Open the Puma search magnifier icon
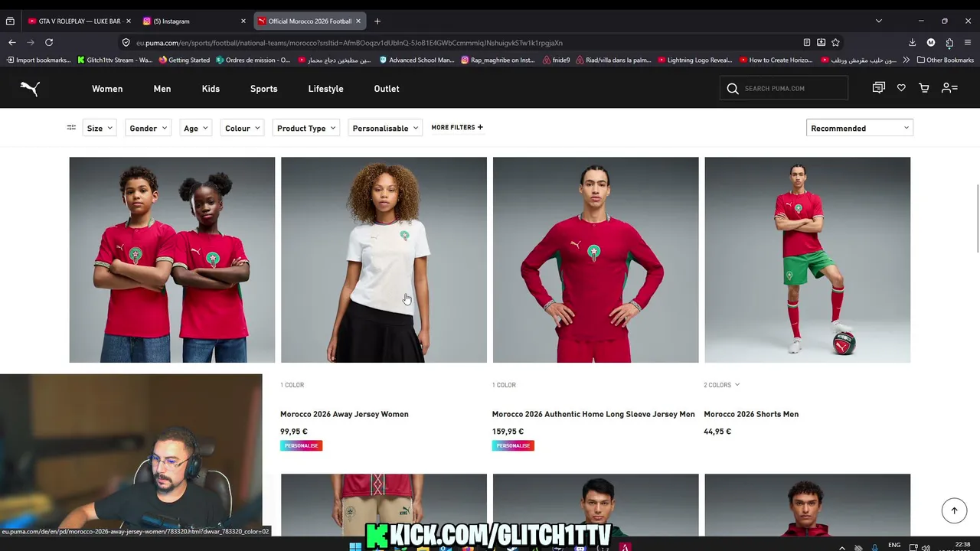The width and height of the screenshot is (980, 551). coord(733,89)
